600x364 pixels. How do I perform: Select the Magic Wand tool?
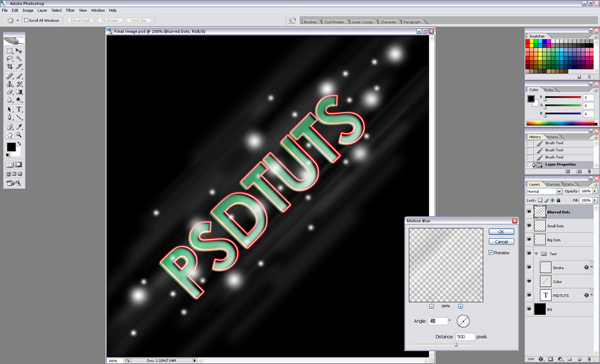(19, 59)
